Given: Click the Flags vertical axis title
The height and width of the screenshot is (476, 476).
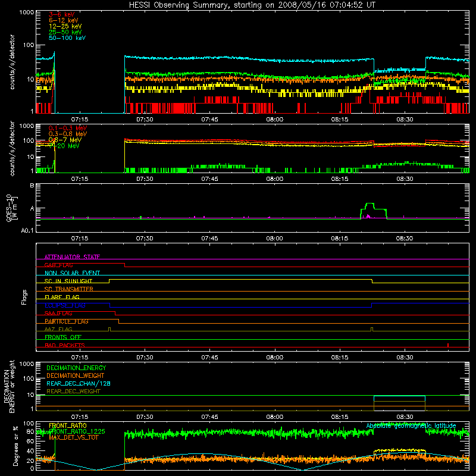Looking at the screenshot, I should (24, 297).
